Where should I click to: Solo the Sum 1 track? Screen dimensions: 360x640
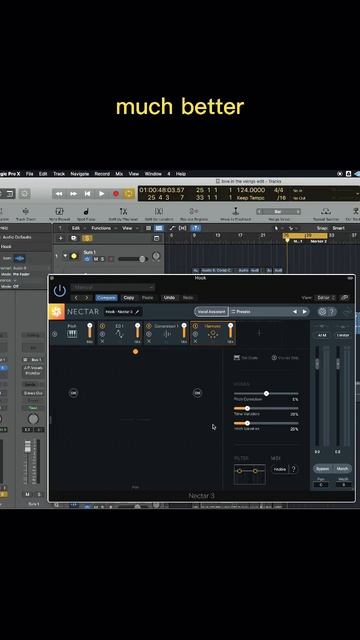pos(102,259)
